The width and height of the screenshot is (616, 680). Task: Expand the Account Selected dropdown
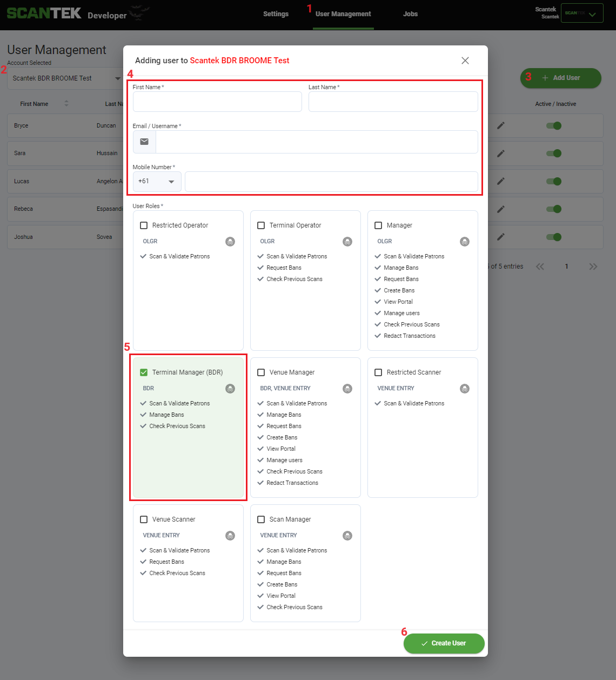(x=65, y=78)
